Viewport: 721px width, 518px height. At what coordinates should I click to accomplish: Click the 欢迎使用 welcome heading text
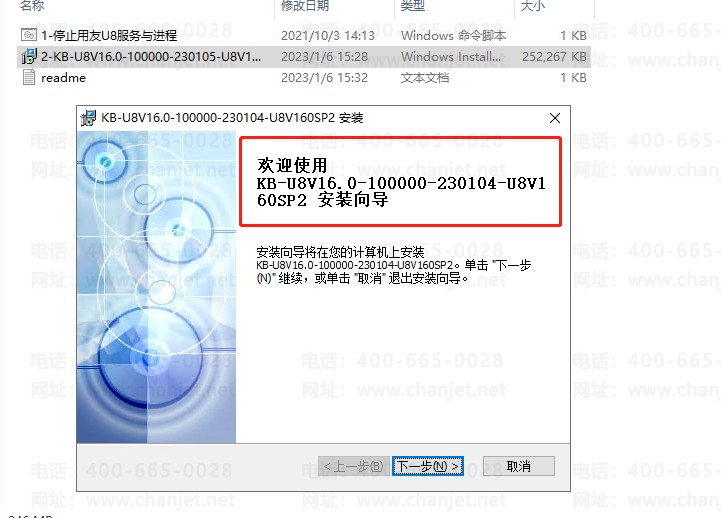click(292, 165)
